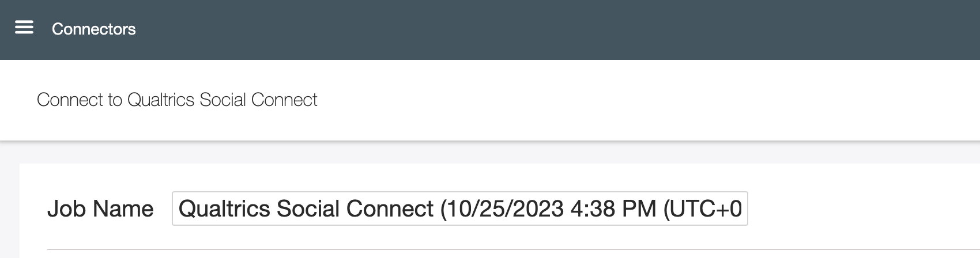
Task: Click the Connectors header title
Action: [93, 29]
